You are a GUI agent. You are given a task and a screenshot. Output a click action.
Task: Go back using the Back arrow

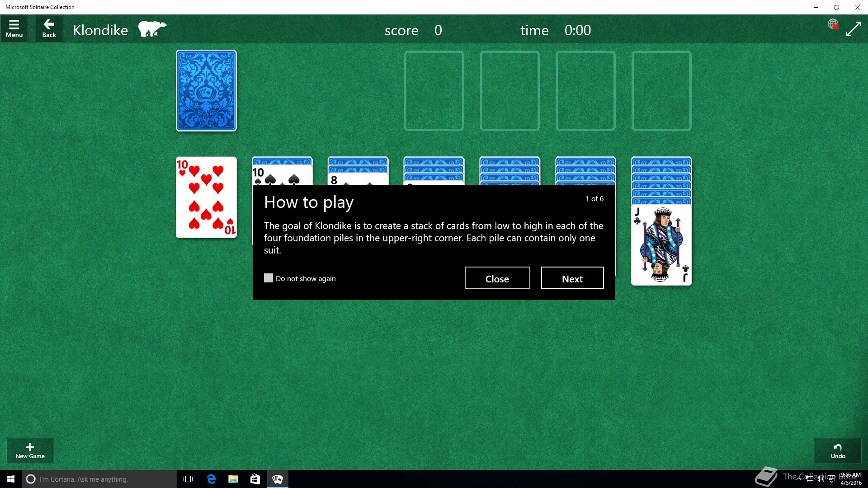[49, 29]
